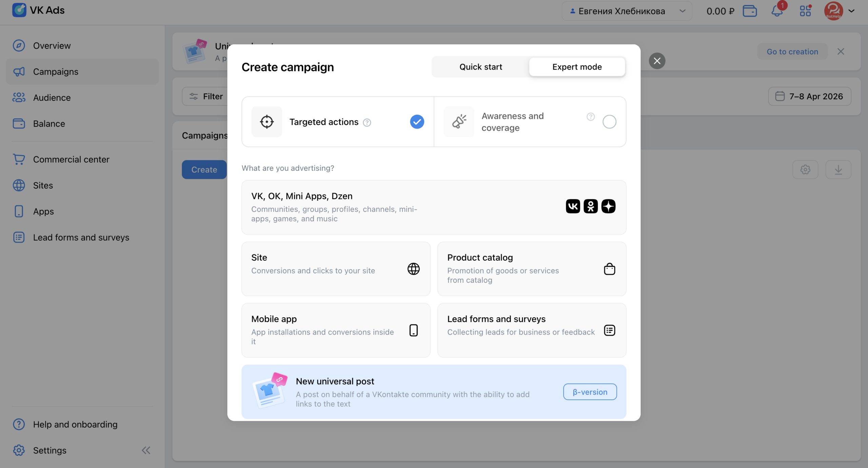The image size is (868, 468).
Task: Click the Go to creation link
Action: pos(792,52)
